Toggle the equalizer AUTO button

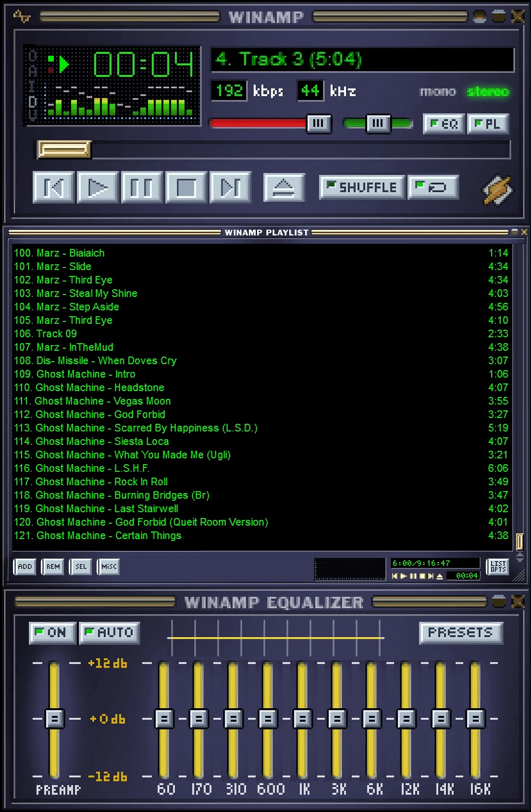click(110, 632)
